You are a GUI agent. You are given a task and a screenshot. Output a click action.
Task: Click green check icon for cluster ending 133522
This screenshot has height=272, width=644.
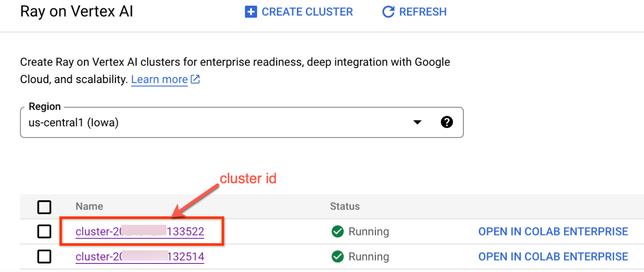[337, 231]
